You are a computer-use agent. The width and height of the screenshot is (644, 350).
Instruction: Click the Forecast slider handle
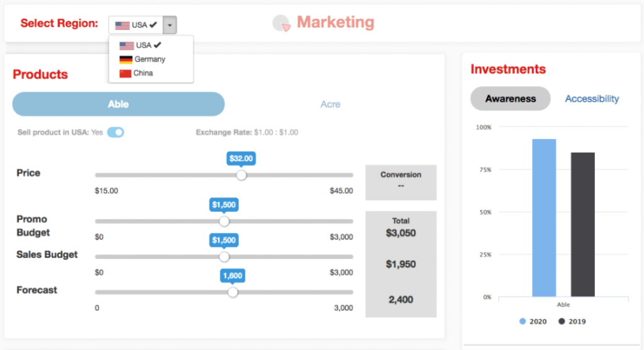point(233,292)
